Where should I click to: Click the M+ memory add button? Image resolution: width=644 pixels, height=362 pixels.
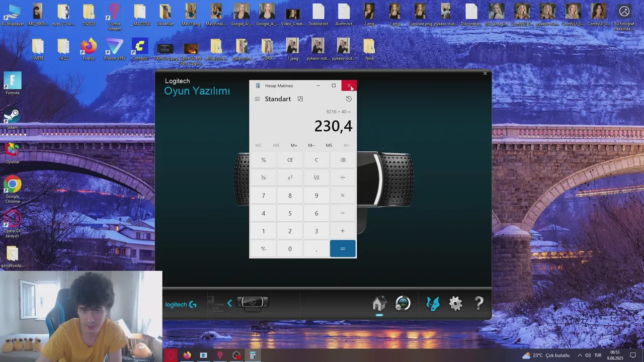pos(294,145)
